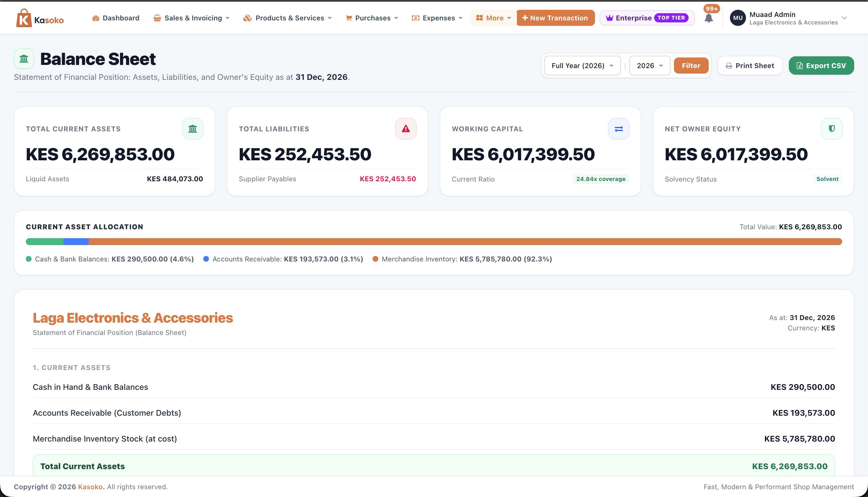Click the MU avatar circle

pyautogui.click(x=737, y=18)
